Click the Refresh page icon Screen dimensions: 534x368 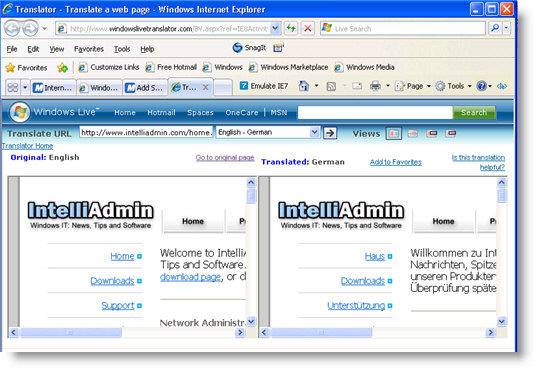point(291,28)
